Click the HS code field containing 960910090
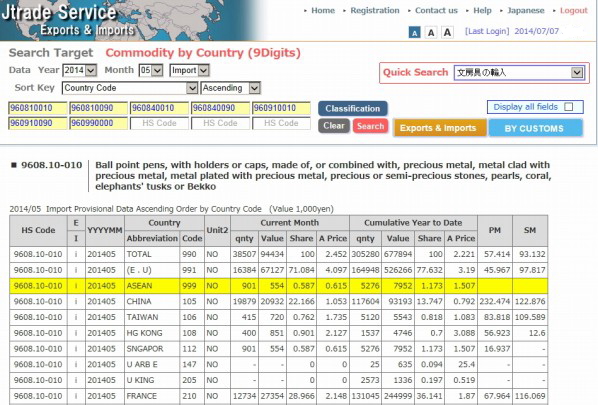This screenshot has width=598, height=405. (x=37, y=123)
